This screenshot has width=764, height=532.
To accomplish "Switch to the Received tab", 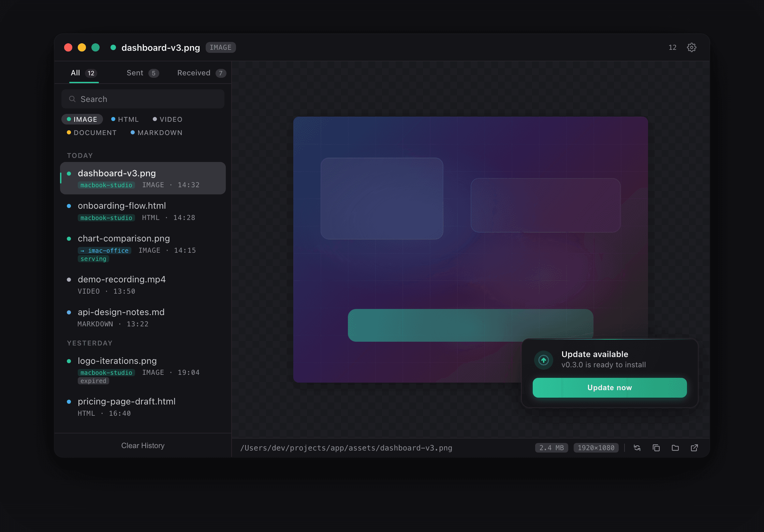I will point(202,73).
